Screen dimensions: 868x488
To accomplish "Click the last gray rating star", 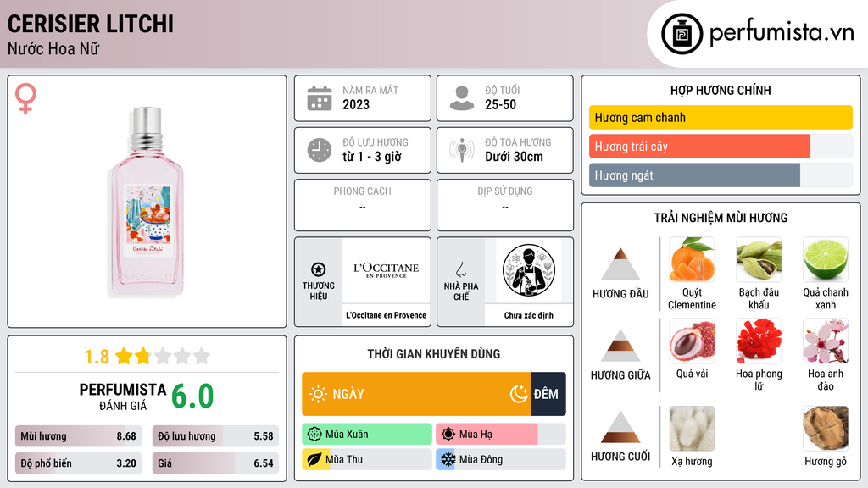I will (202, 356).
